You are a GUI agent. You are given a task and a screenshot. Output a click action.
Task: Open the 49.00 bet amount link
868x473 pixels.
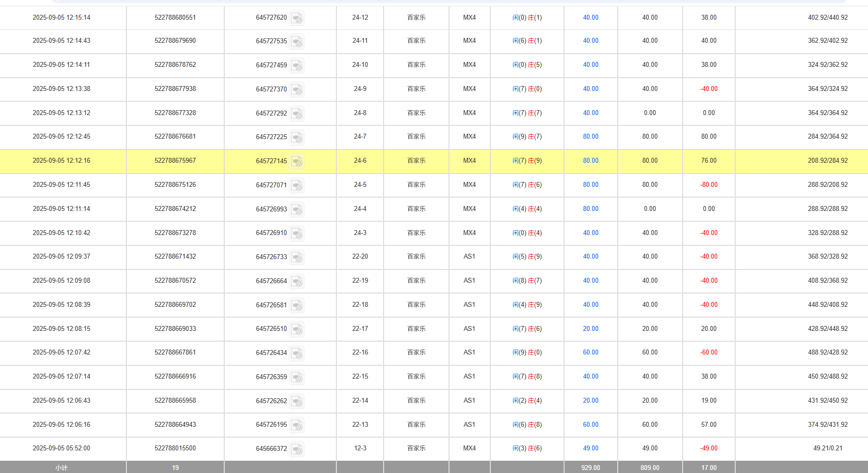tap(590, 448)
